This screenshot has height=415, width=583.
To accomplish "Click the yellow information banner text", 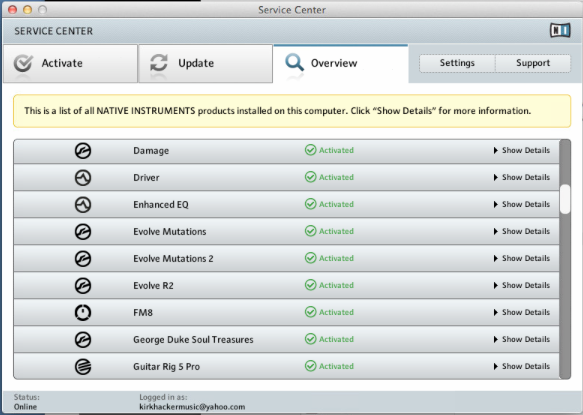I will point(277,111).
